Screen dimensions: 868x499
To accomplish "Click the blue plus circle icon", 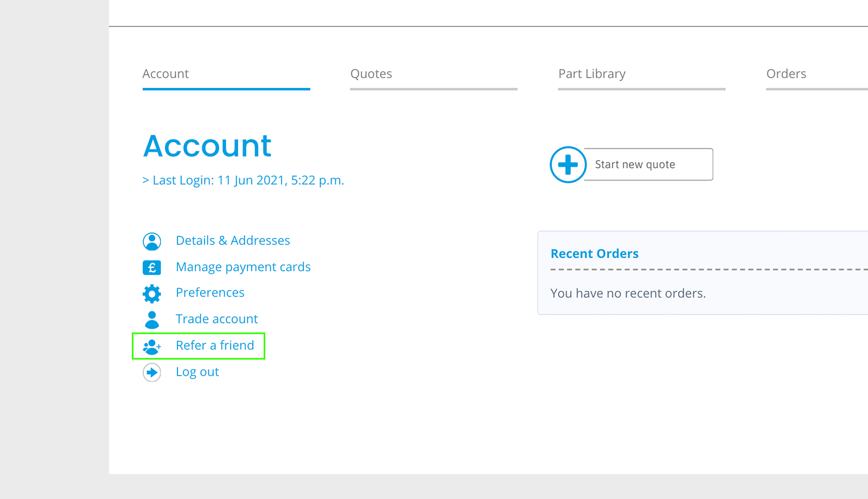I will (568, 164).
